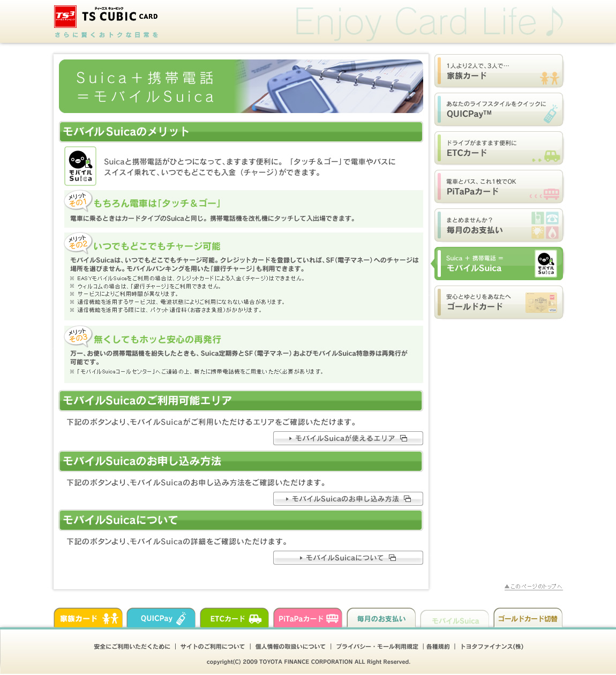
Task: Switch to the 家族カード bottom tab
Action: pyautogui.click(x=88, y=618)
